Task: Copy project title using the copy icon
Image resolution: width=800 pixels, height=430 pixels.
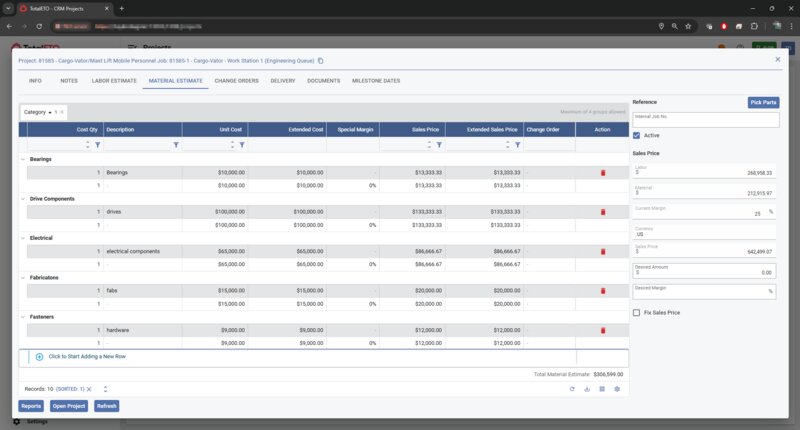Action: (320, 60)
